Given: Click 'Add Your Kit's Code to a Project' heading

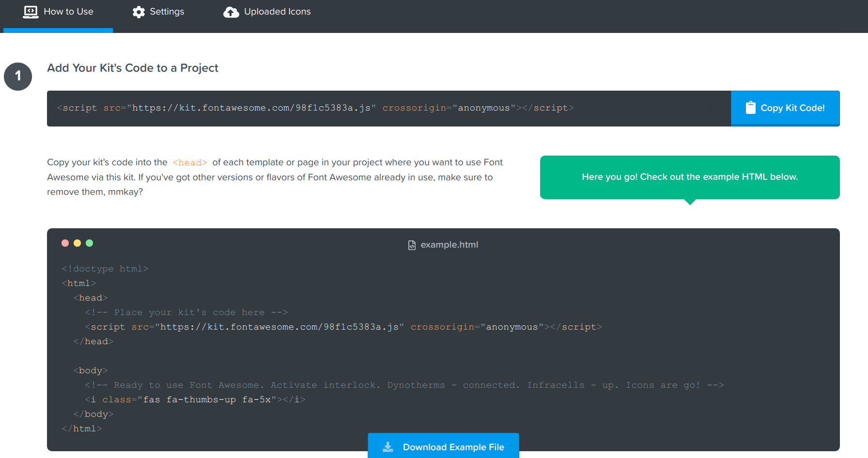Looking at the screenshot, I should click(133, 68).
